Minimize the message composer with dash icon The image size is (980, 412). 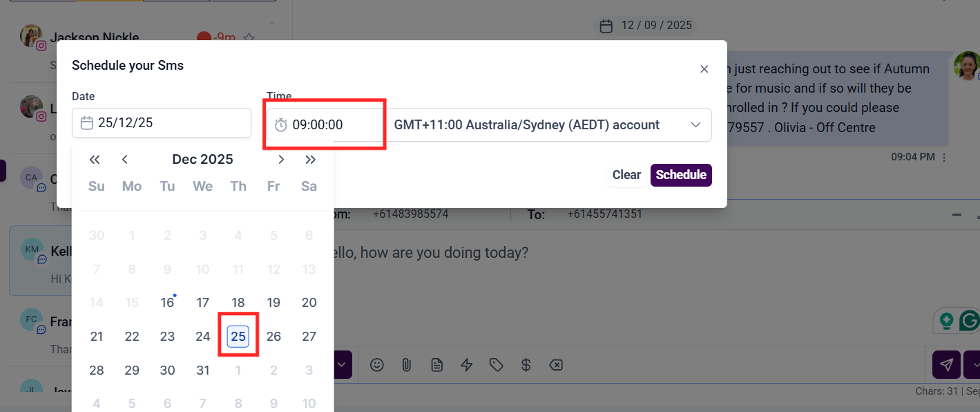957,215
